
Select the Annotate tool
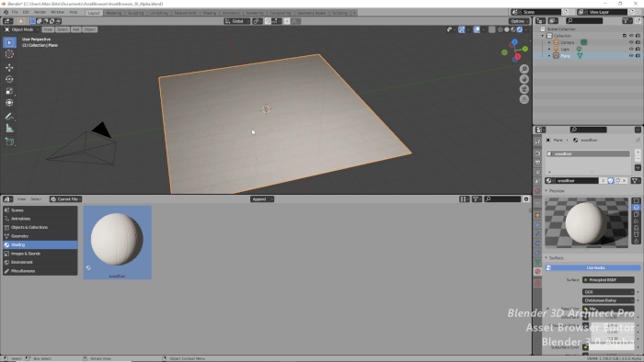tap(9, 117)
